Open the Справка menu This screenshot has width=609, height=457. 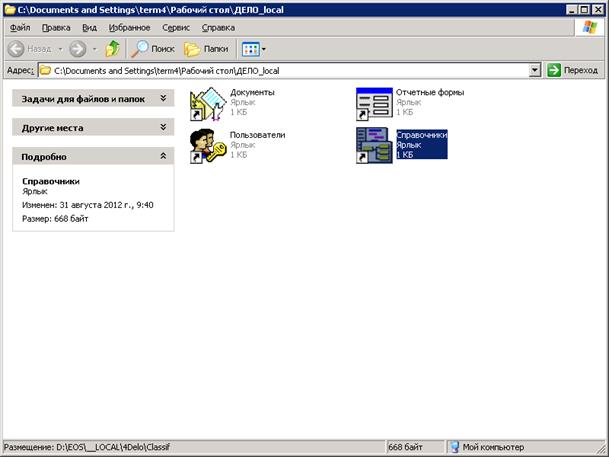coord(218,28)
